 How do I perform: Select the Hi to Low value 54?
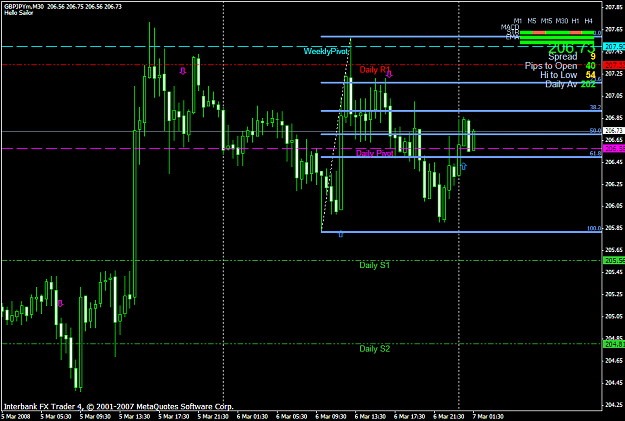click(590, 75)
